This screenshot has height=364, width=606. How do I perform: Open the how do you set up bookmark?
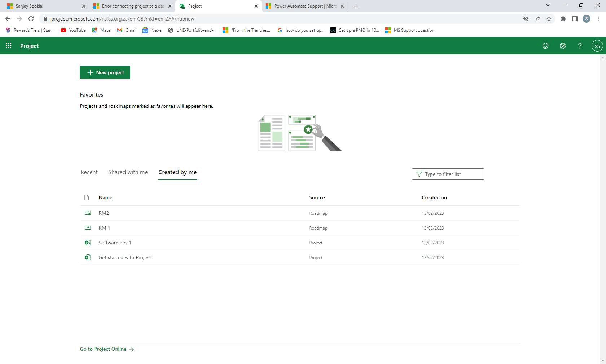(x=301, y=30)
